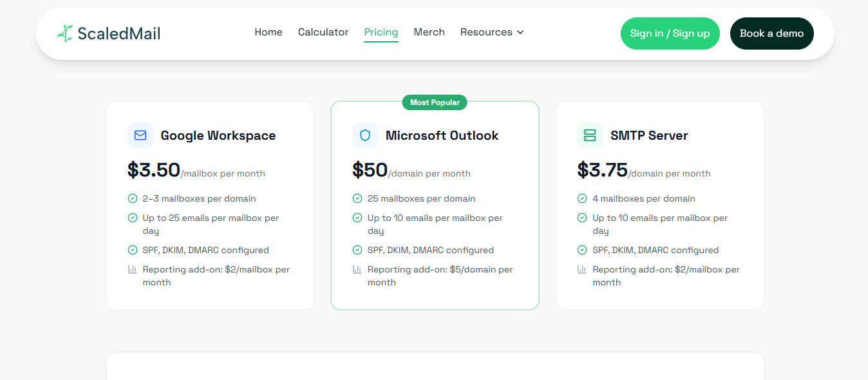Open the Calculator page
This screenshot has height=380, width=868.
click(x=323, y=32)
